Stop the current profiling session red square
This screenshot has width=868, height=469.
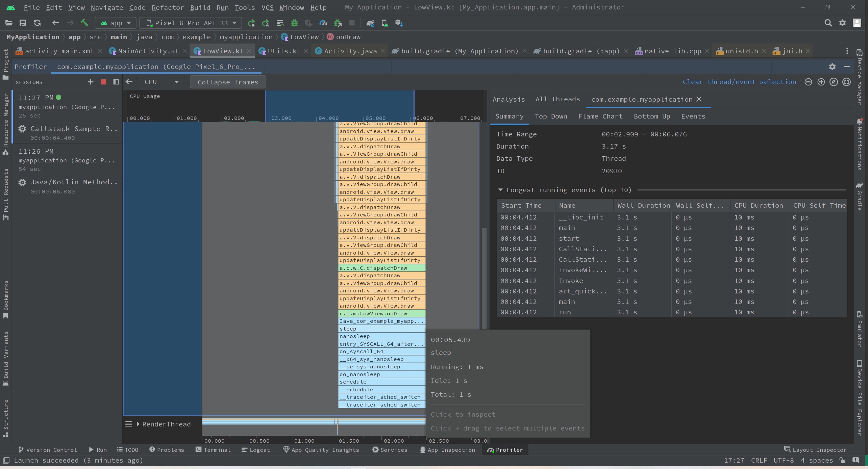[x=104, y=82]
